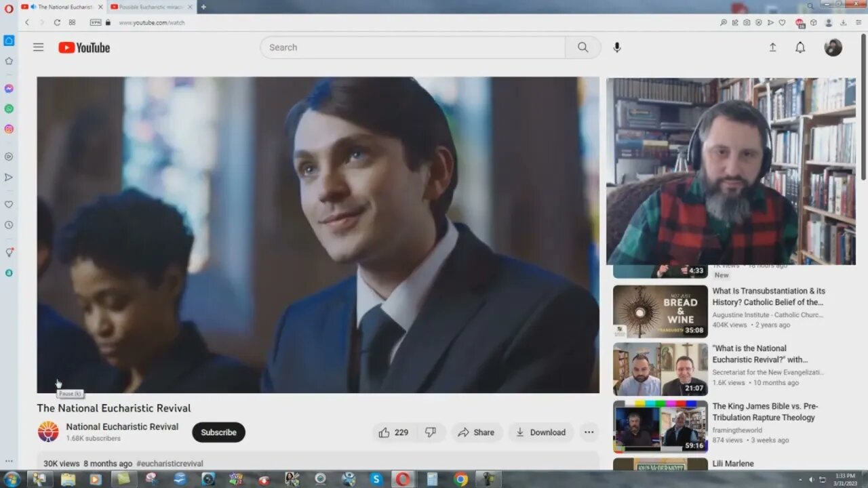
Task: Open the Bread & Wine Transubstantiation thumbnail
Action: pyautogui.click(x=660, y=311)
